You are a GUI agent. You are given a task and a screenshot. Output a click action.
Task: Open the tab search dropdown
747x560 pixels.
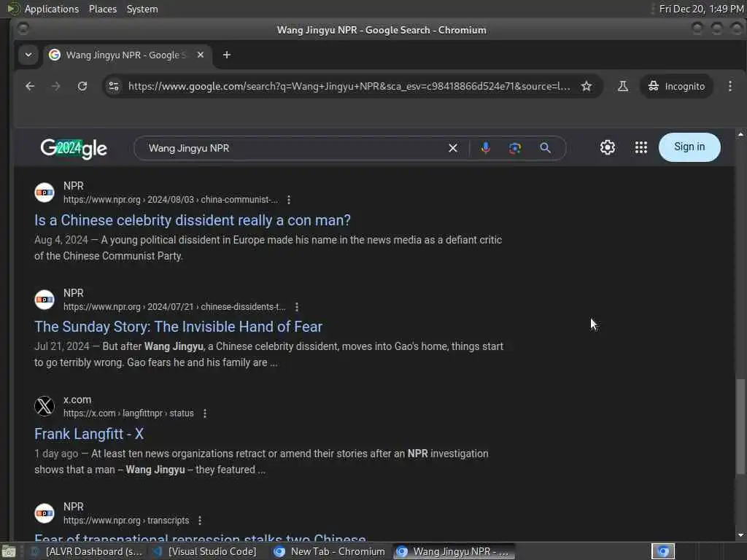(x=28, y=55)
